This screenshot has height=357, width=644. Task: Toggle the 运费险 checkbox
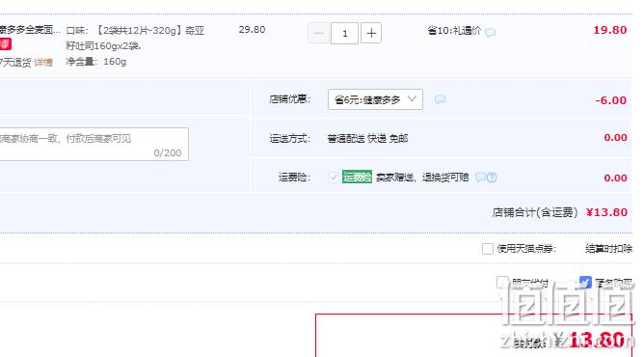[334, 178]
